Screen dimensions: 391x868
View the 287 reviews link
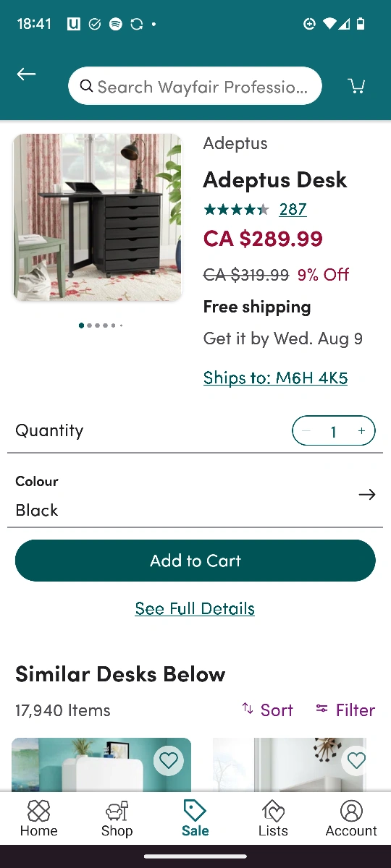(293, 209)
